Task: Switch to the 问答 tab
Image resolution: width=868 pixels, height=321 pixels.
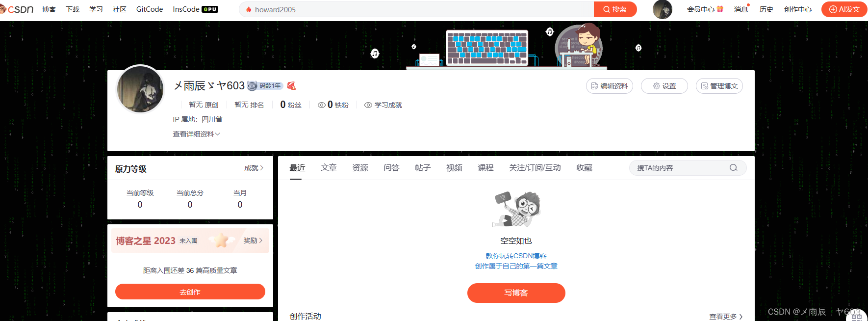Action: click(391, 168)
